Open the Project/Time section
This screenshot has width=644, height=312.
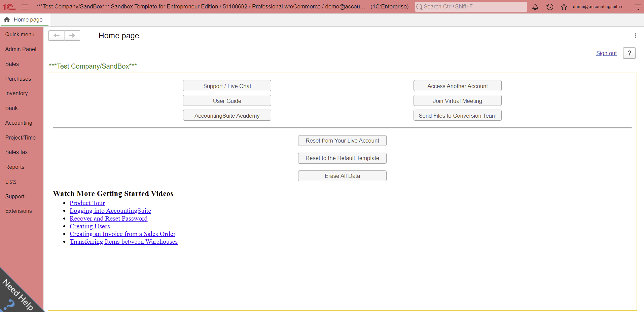(21, 138)
